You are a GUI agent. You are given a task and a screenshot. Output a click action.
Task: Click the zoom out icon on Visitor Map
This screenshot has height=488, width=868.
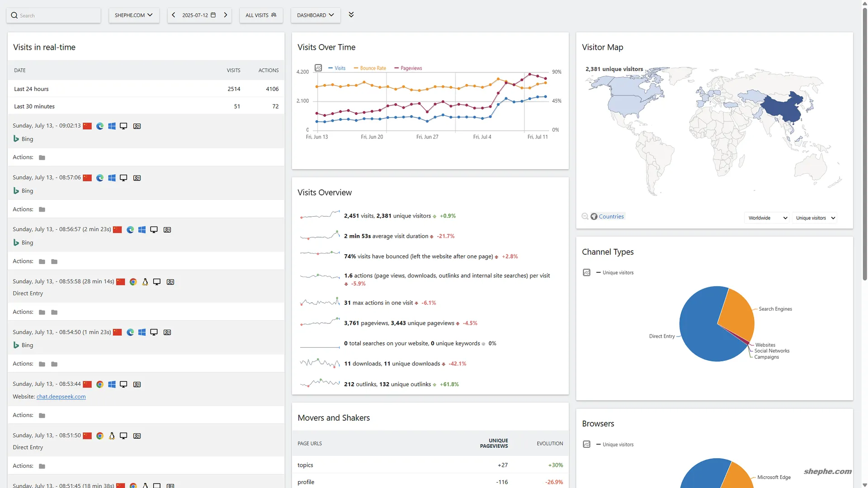click(585, 217)
